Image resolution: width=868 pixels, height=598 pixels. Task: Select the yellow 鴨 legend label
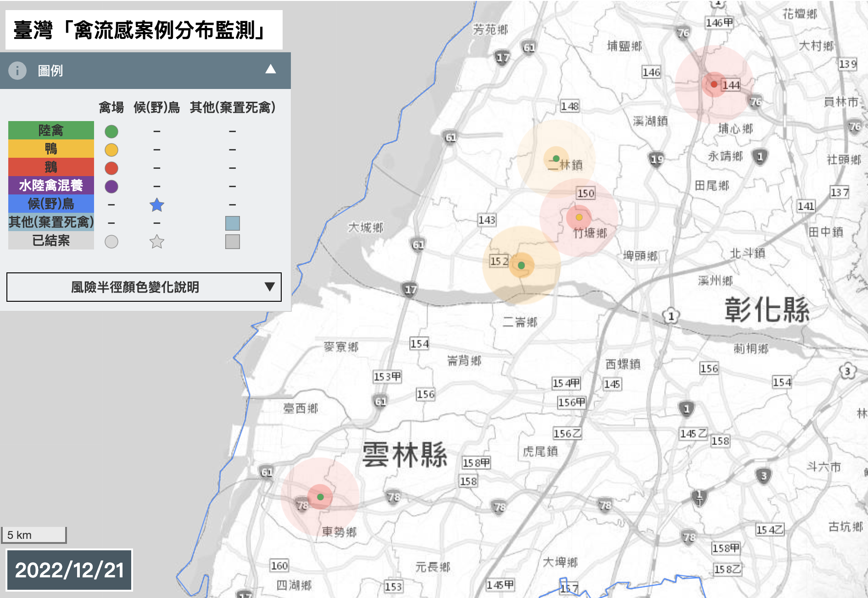(x=51, y=149)
